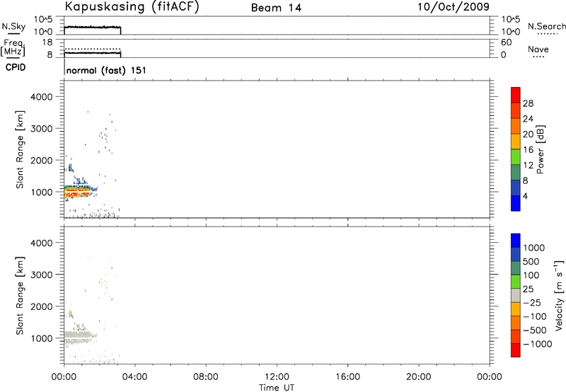Select the 08:00 time axis label

coord(206,377)
